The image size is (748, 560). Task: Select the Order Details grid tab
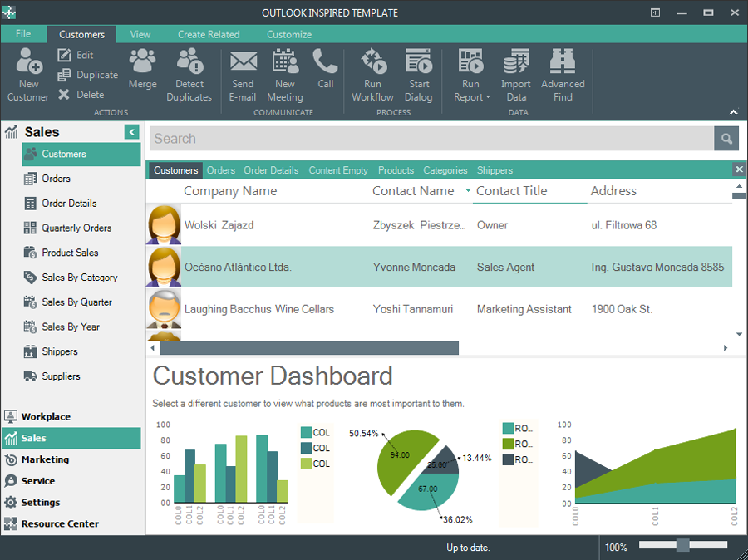pos(271,170)
